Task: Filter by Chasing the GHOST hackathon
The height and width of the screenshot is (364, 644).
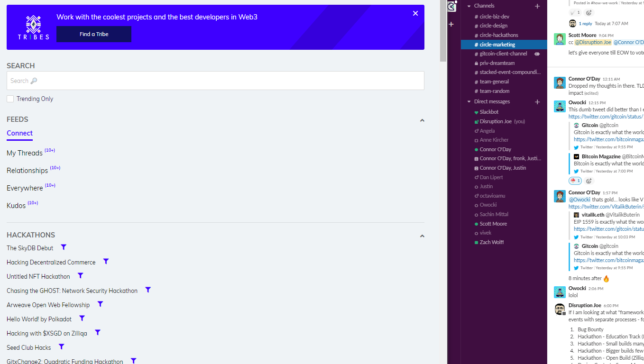Action: click(x=148, y=290)
